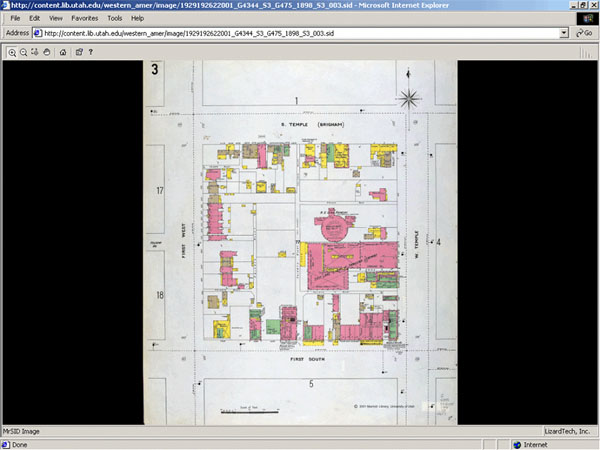Open the Help menu

click(x=137, y=18)
